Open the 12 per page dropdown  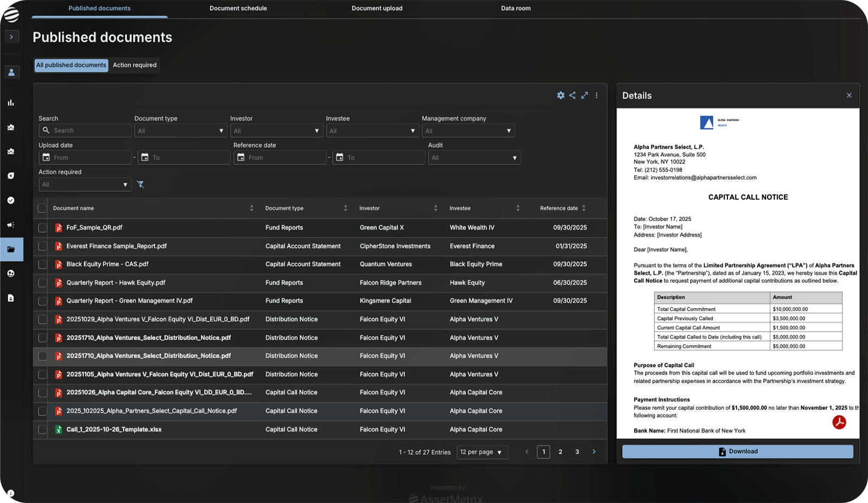[482, 452]
